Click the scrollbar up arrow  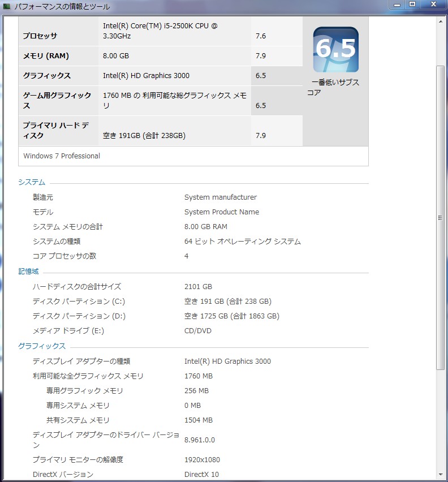(440, 21)
